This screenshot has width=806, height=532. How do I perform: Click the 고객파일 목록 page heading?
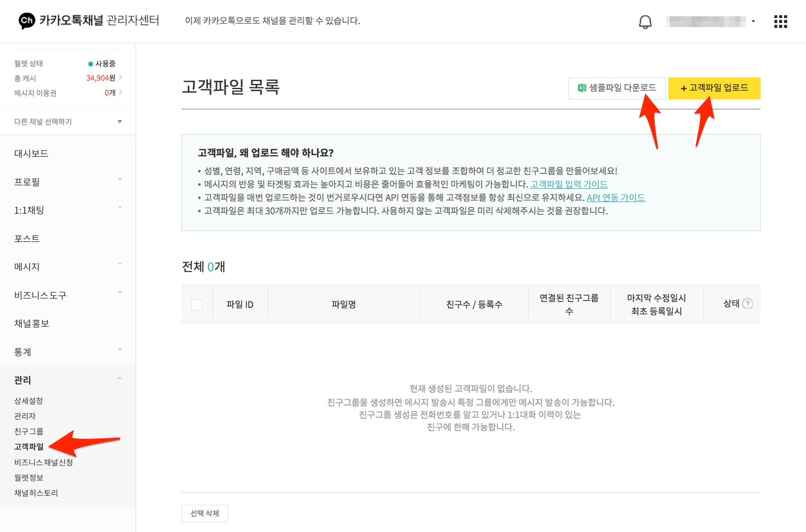coord(230,87)
